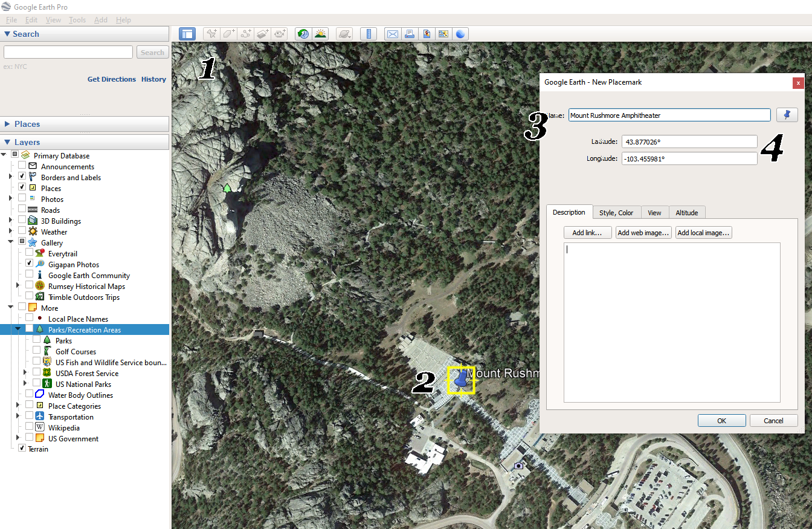Viewport: 812px width, 529px height.
Task: Switch to the Style, Color tab
Action: pos(616,212)
